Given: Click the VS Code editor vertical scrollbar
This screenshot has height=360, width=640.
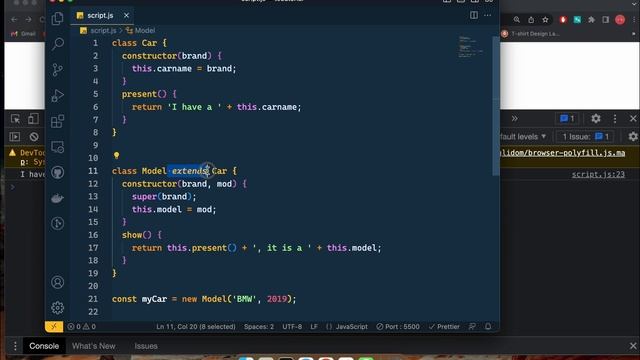Looking at the screenshot, I should [496, 106].
